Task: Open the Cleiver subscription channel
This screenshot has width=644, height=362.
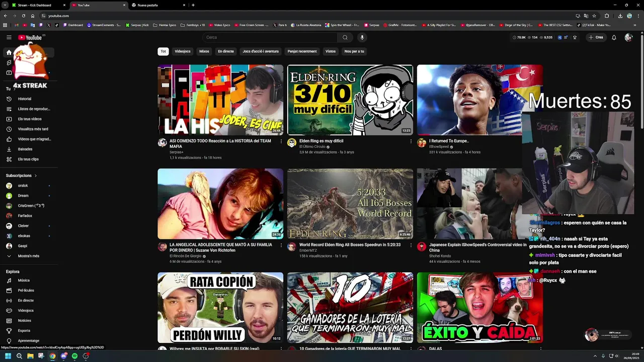Action: click(x=29, y=226)
